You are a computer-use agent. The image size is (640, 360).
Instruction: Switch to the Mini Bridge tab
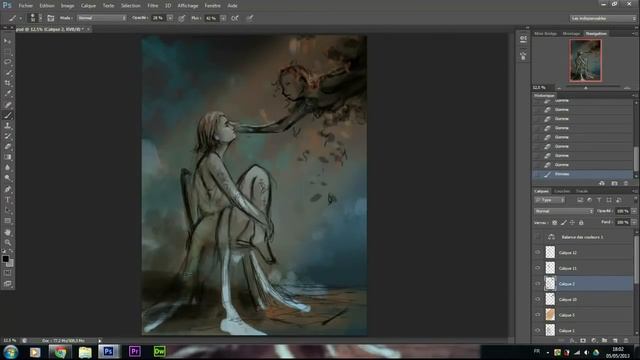coord(545,33)
